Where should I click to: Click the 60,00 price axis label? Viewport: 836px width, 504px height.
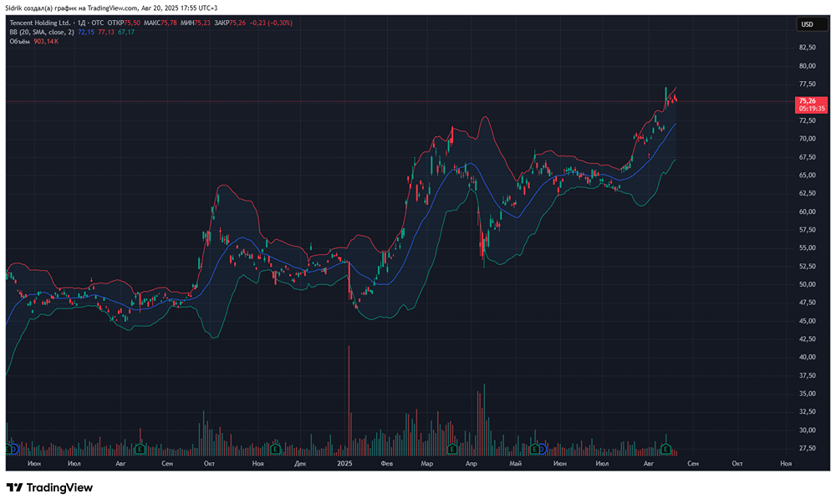point(808,211)
